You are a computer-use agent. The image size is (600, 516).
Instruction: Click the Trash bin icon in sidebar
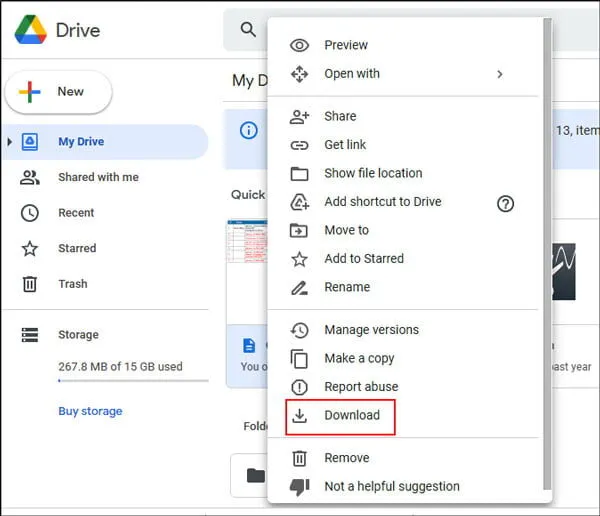coord(29,284)
